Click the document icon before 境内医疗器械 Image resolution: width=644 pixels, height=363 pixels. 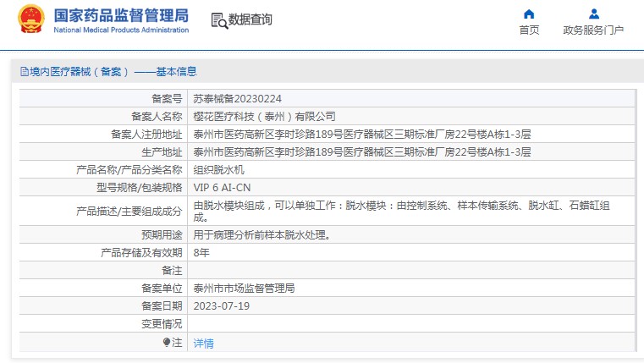(x=24, y=72)
